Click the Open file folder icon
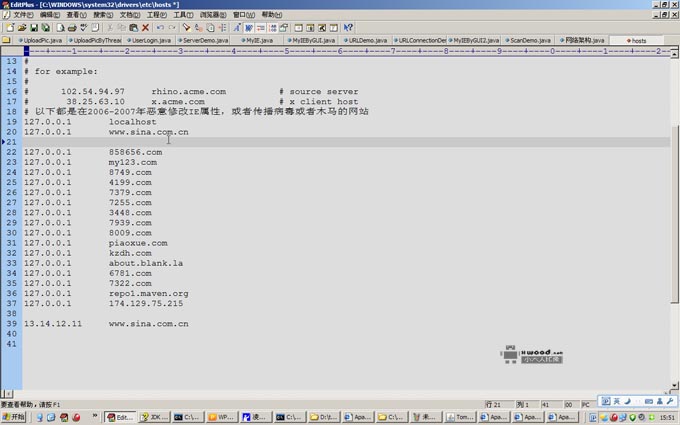The height and width of the screenshot is (425, 680). tap(22, 28)
